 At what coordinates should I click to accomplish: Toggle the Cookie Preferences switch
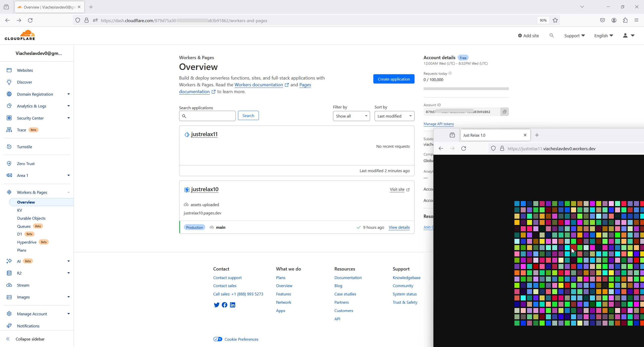pos(218,339)
